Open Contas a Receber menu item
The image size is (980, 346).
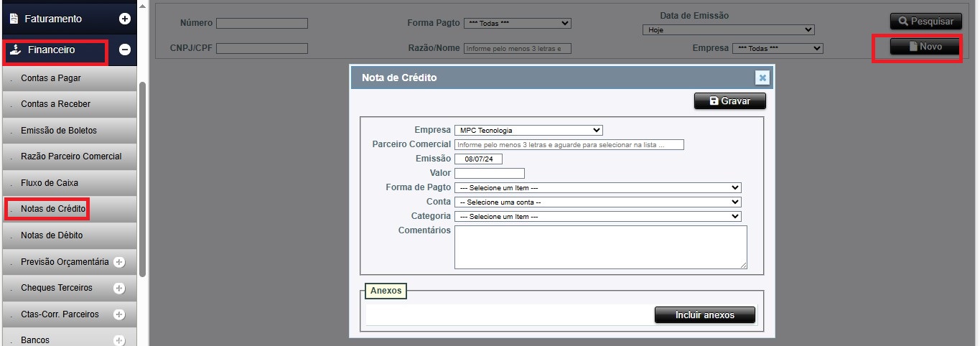coord(68,104)
